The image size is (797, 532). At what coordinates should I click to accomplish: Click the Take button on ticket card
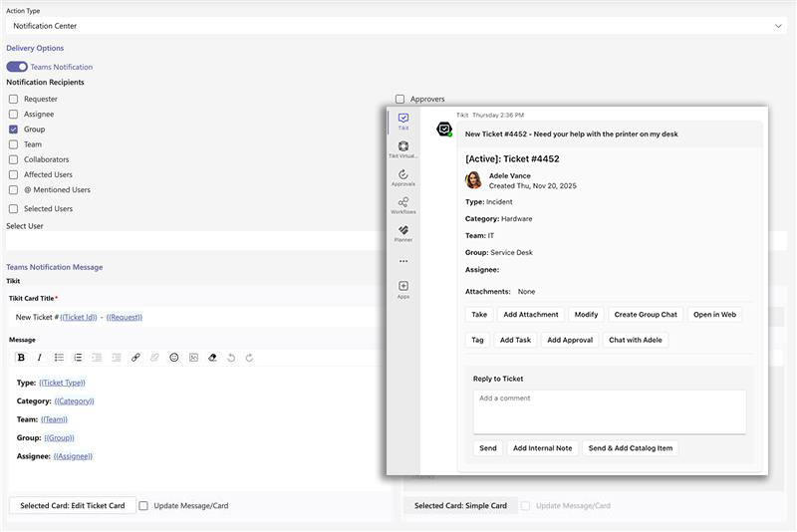click(x=479, y=315)
